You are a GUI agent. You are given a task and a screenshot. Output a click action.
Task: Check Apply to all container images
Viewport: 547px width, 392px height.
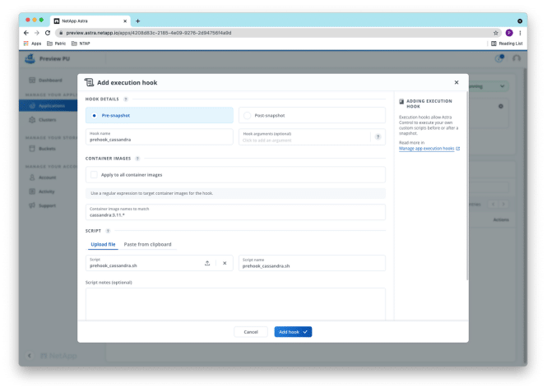(x=94, y=174)
